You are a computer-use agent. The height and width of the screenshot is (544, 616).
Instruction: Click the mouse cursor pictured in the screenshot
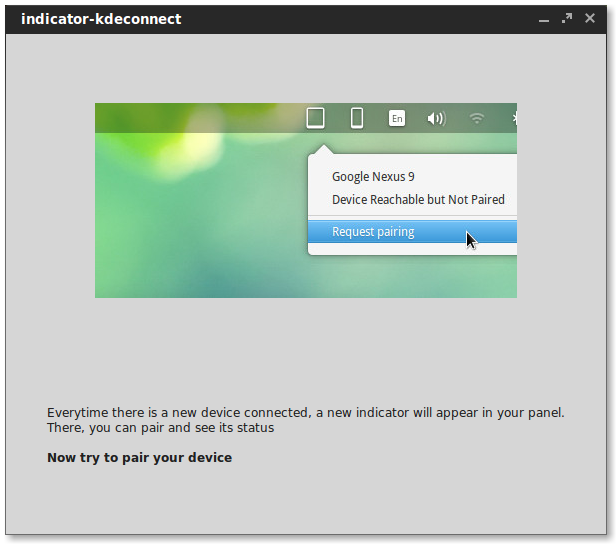point(471,240)
